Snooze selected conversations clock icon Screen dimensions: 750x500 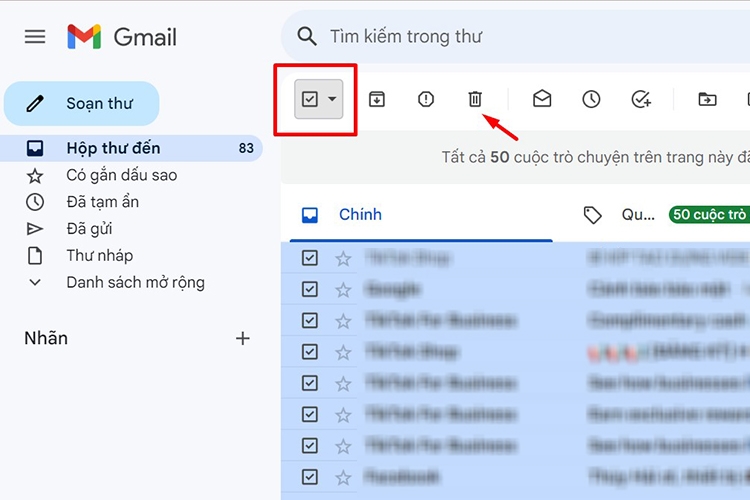pos(591,99)
